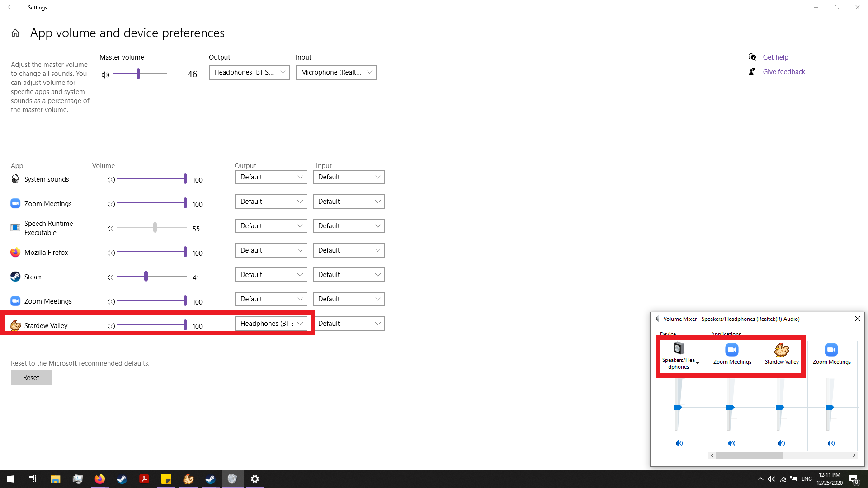868x488 pixels.
Task: Click the Speech Runtime Executable volume slider
Action: tap(152, 227)
